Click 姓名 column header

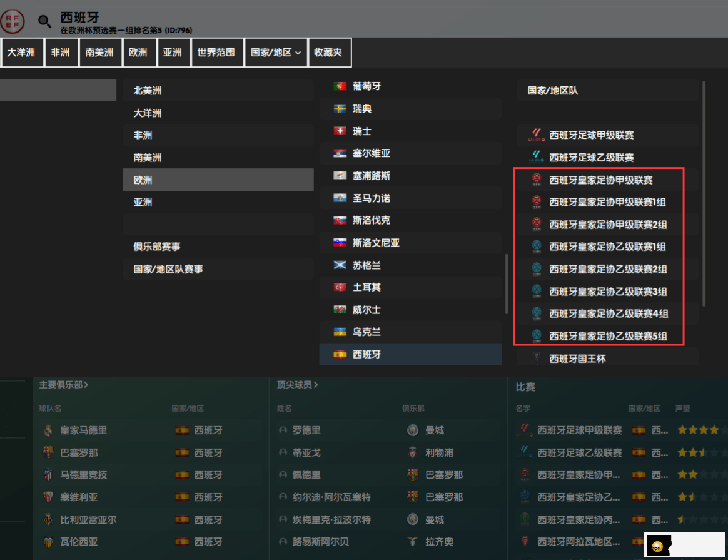284,408
